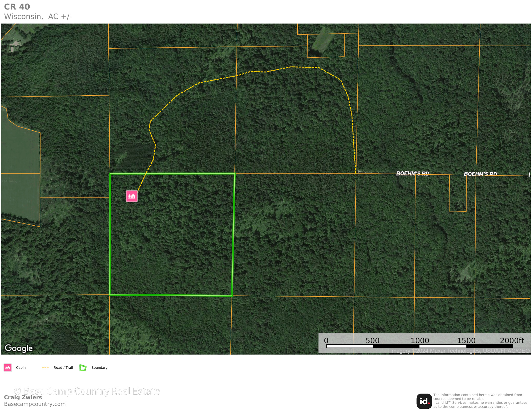Click the "Boundary" legend label
Image resolution: width=532 pixels, height=411 pixels.
[x=99, y=368]
